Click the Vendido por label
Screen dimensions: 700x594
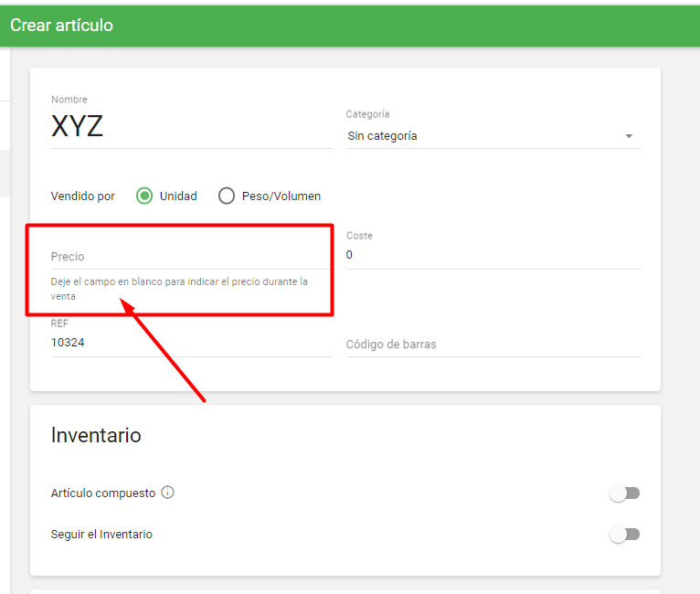pyautogui.click(x=83, y=196)
